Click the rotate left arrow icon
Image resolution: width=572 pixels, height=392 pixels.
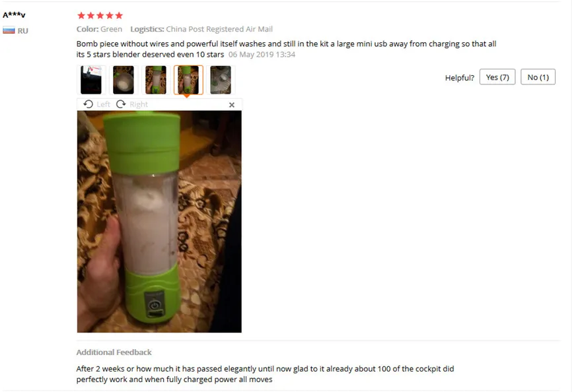point(88,104)
